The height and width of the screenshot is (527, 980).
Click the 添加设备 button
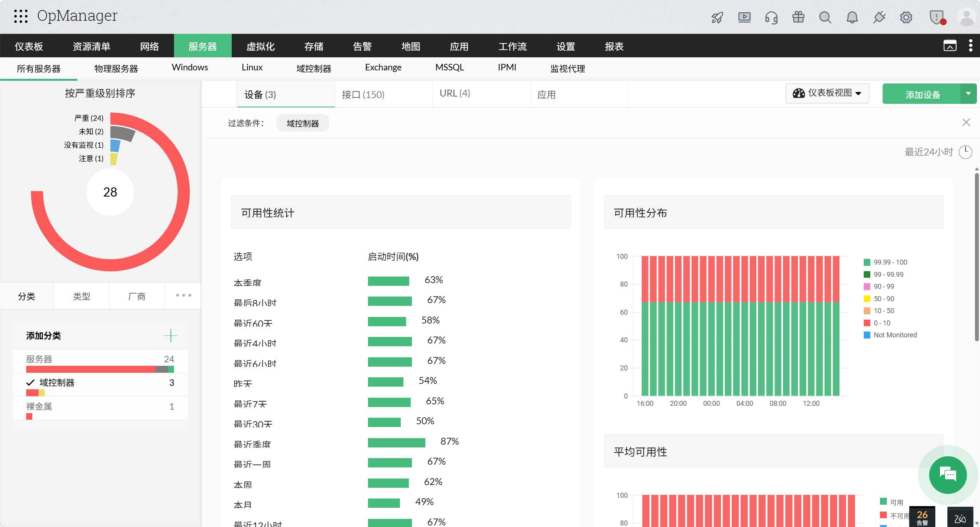coord(922,93)
